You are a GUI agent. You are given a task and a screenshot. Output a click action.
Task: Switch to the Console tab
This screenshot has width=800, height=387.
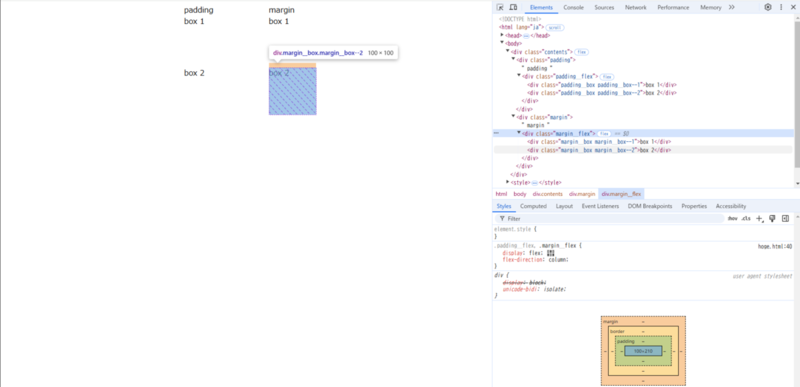tap(573, 7)
